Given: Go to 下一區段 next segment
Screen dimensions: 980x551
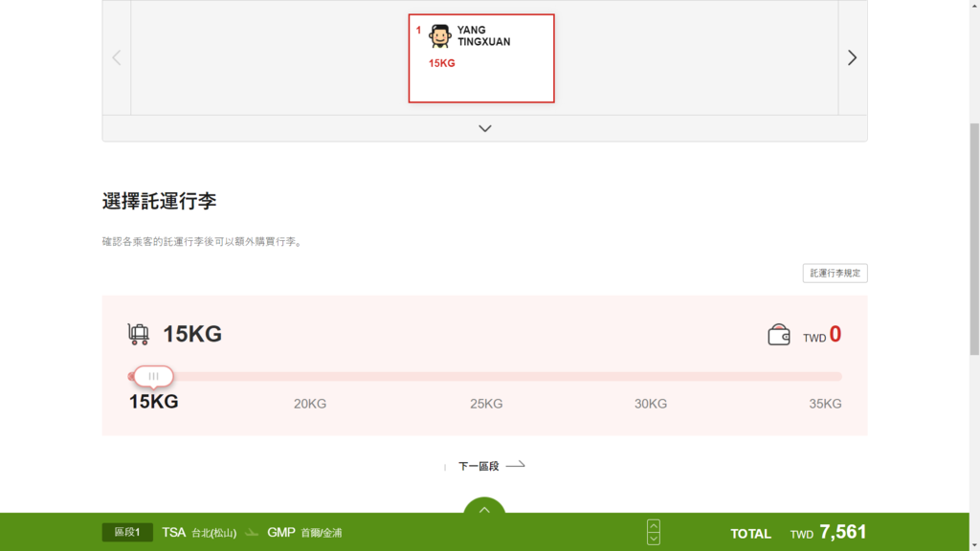Looking at the screenshot, I should pos(491,466).
